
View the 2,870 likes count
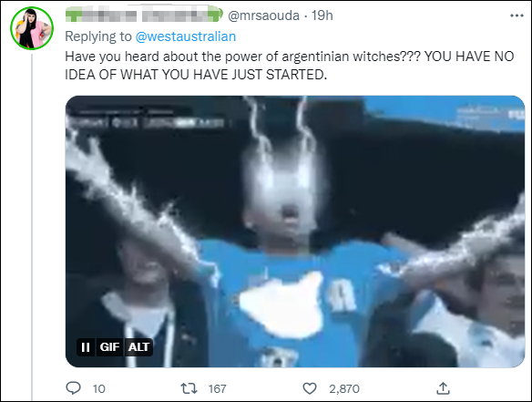(344, 388)
